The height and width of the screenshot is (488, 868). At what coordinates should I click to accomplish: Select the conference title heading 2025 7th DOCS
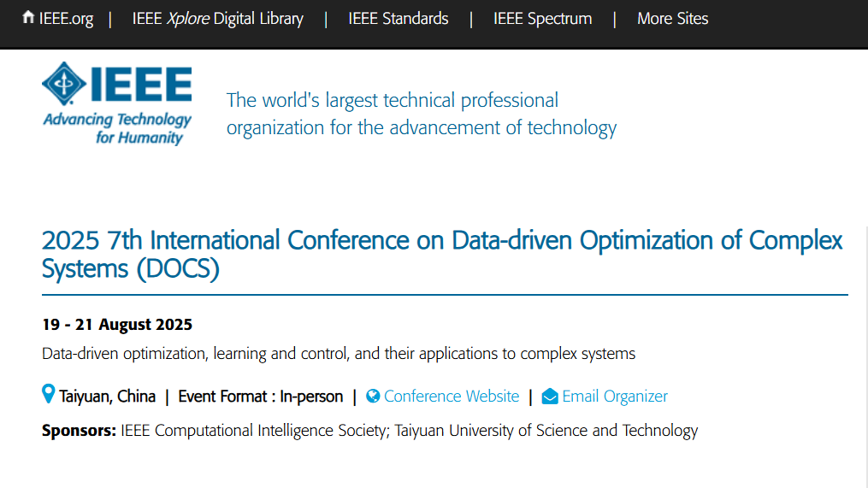pyautogui.click(x=442, y=255)
